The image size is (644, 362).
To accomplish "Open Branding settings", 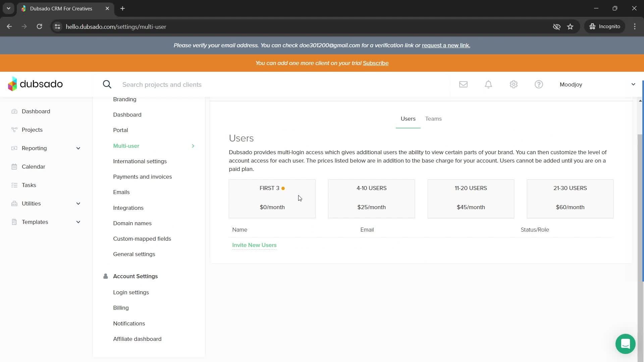I will point(125,99).
